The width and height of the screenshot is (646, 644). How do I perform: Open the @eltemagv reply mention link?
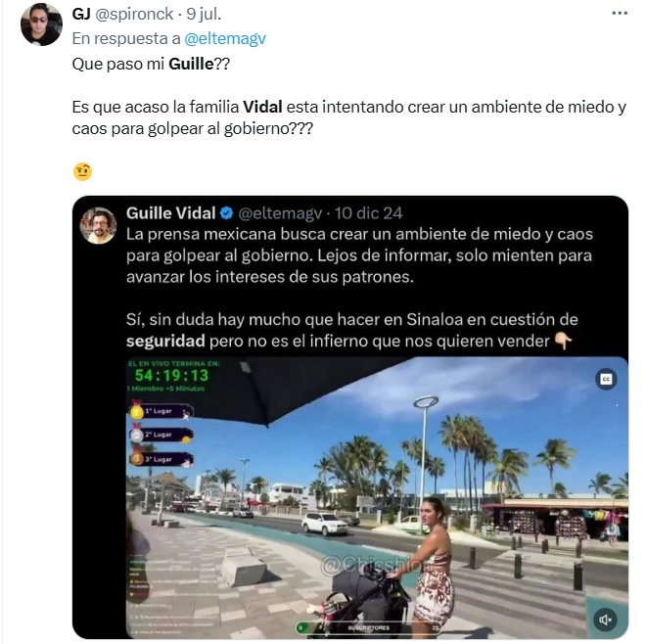pos(225,39)
